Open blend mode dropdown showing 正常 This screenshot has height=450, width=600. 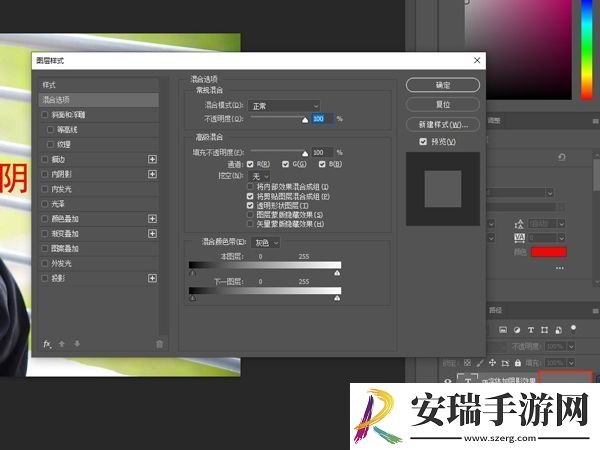tap(284, 106)
